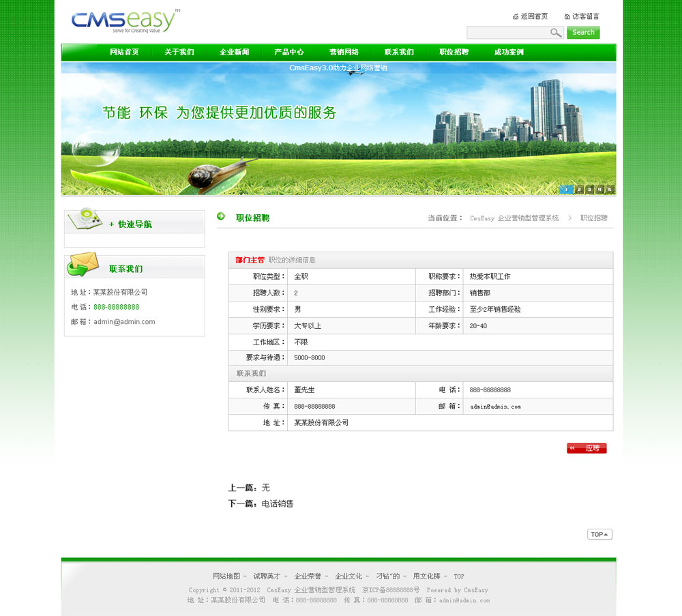The width and height of the screenshot is (682, 616).
Task: Switch banner to slide 2
Action: click(578, 190)
